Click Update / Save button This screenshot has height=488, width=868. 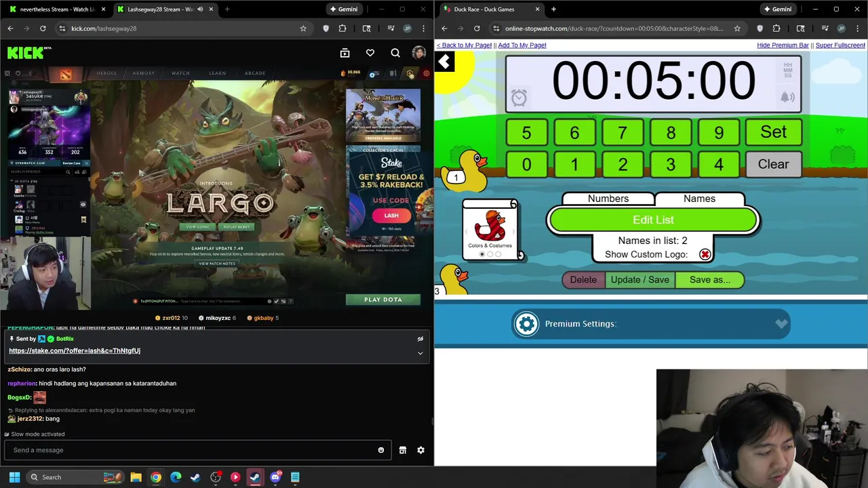coord(639,280)
